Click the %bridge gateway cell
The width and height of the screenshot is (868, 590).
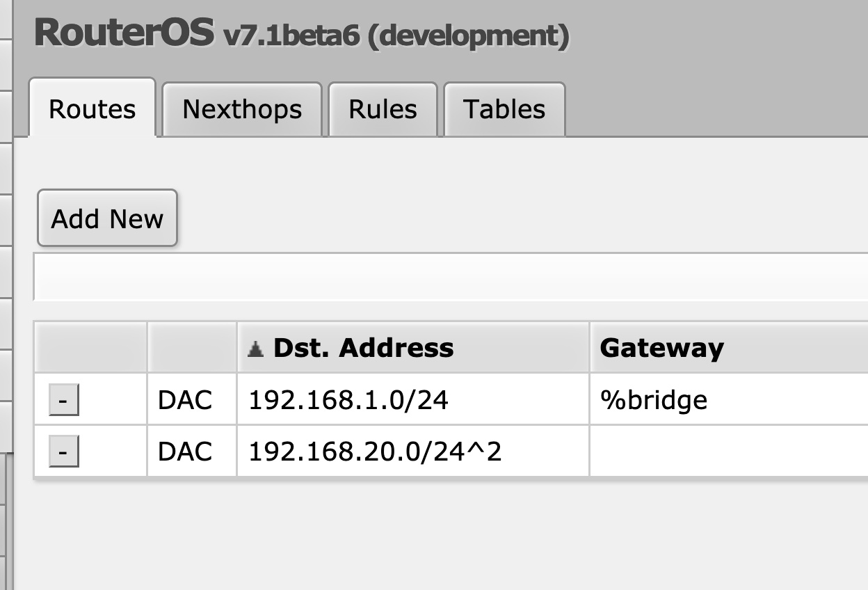[654, 400]
